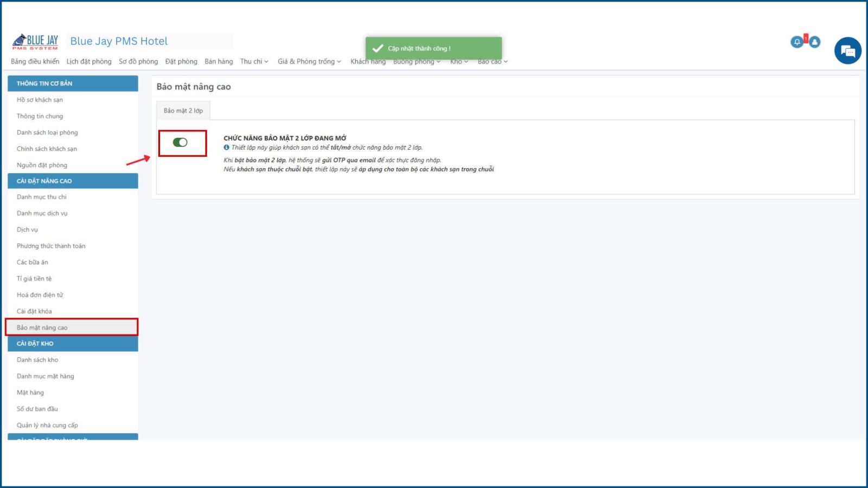The image size is (868, 488).
Task: Click the Cài đặt kho section header
Action: coord(73,344)
